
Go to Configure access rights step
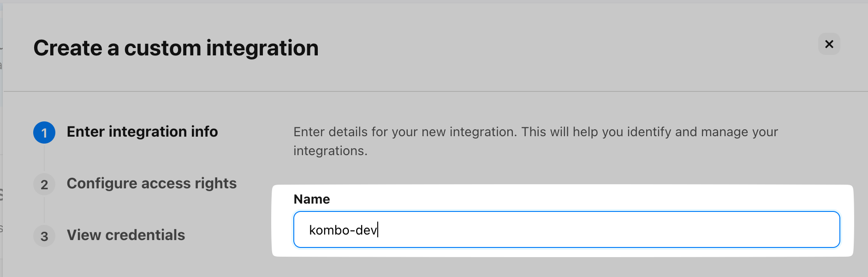pyautogui.click(x=151, y=184)
